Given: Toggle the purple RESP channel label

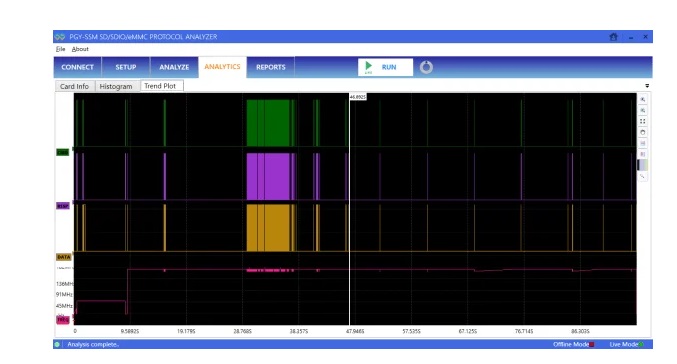Looking at the screenshot, I should 63,206.
